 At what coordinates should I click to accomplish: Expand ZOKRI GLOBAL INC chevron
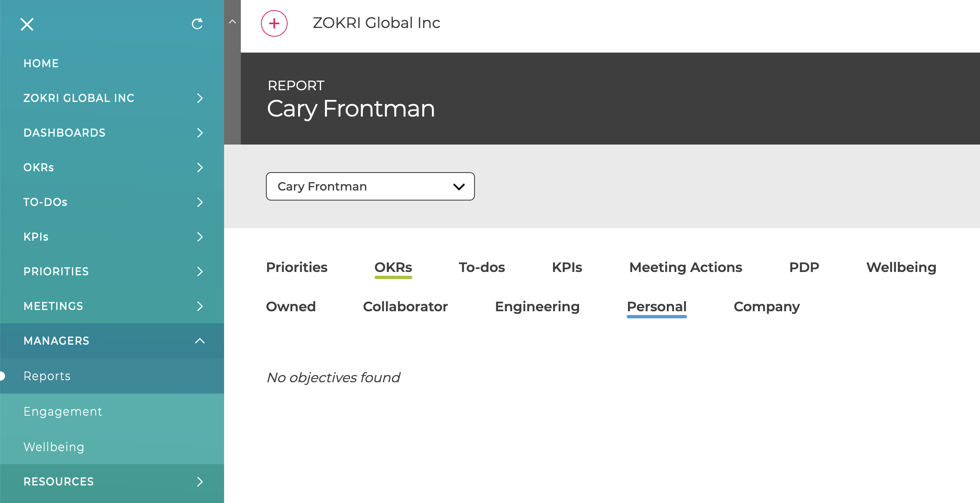(x=200, y=98)
